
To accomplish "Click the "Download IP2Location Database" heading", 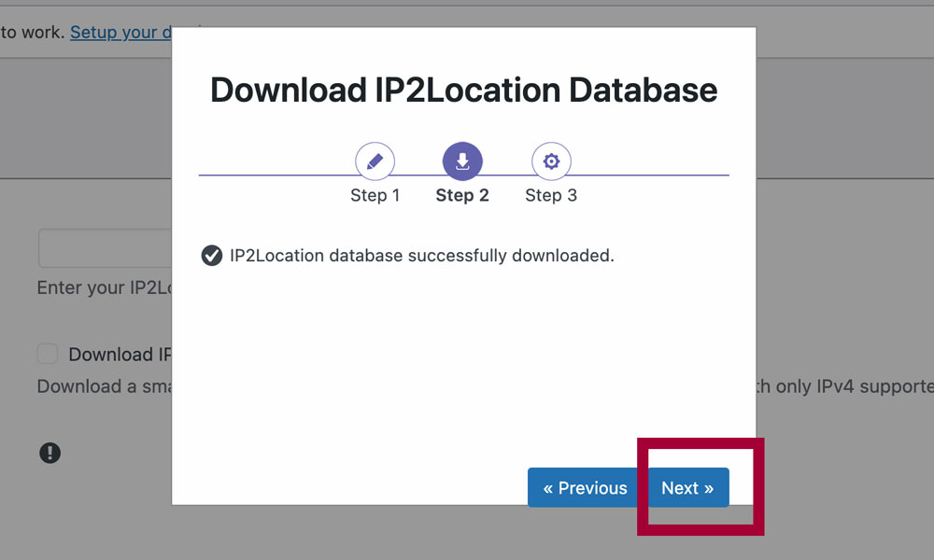I will click(x=463, y=91).
